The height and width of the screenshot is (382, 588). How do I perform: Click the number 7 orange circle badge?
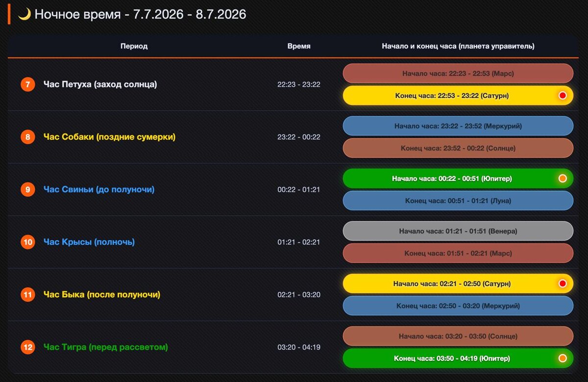click(28, 84)
